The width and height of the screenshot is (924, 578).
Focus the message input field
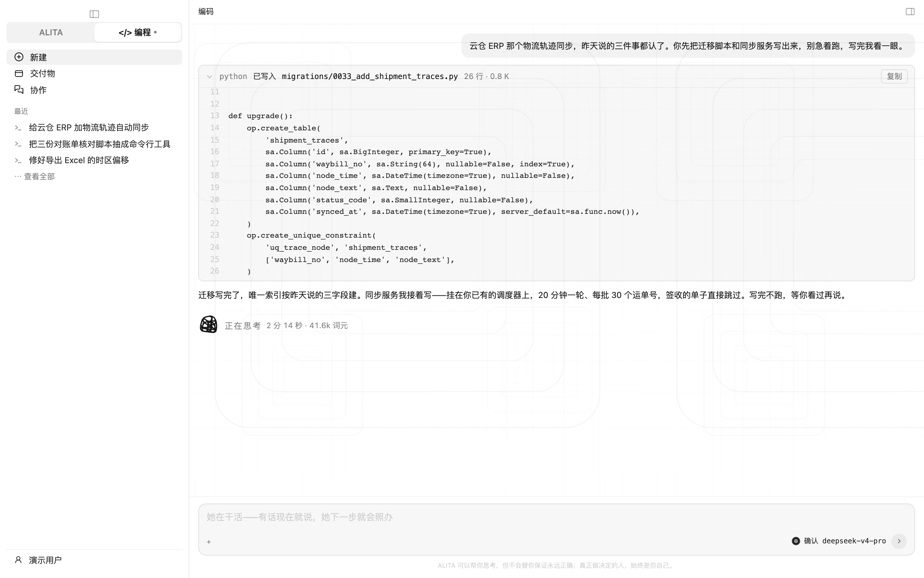(x=556, y=517)
